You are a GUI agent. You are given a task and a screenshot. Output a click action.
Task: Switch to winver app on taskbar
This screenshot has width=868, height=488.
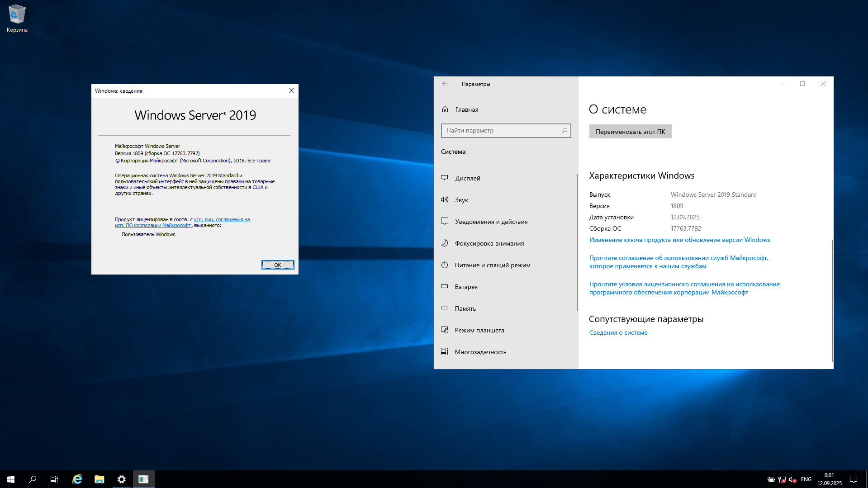pos(143,479)
